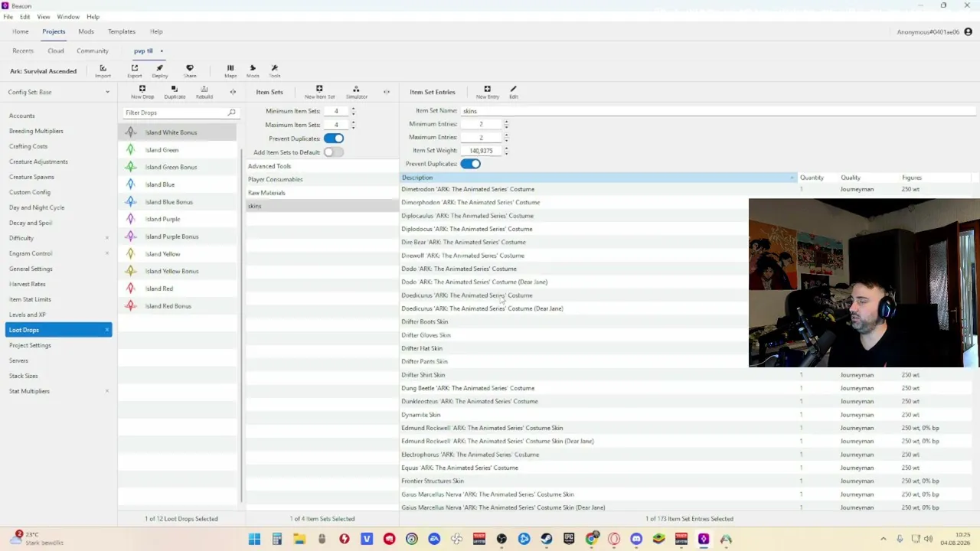
Task: Enable Add Item Sets to Default
Action: pos(334,152)
